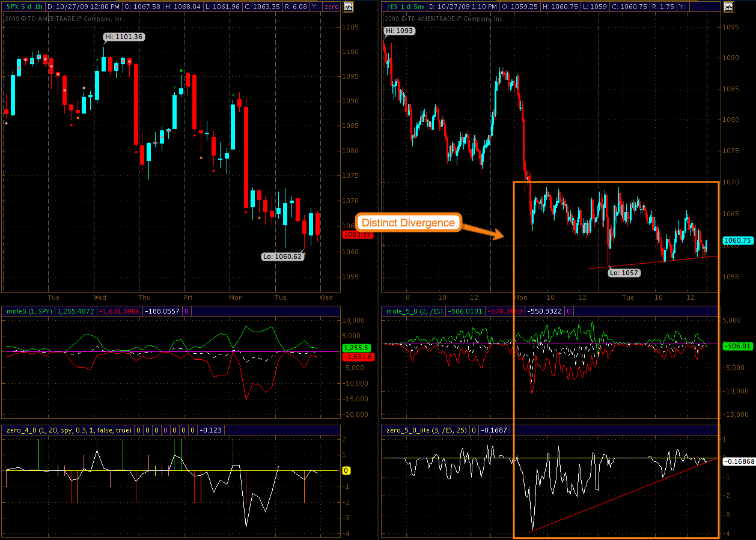Click the 'Distinct Divergence' annotation box

click(x=408, y=223)
